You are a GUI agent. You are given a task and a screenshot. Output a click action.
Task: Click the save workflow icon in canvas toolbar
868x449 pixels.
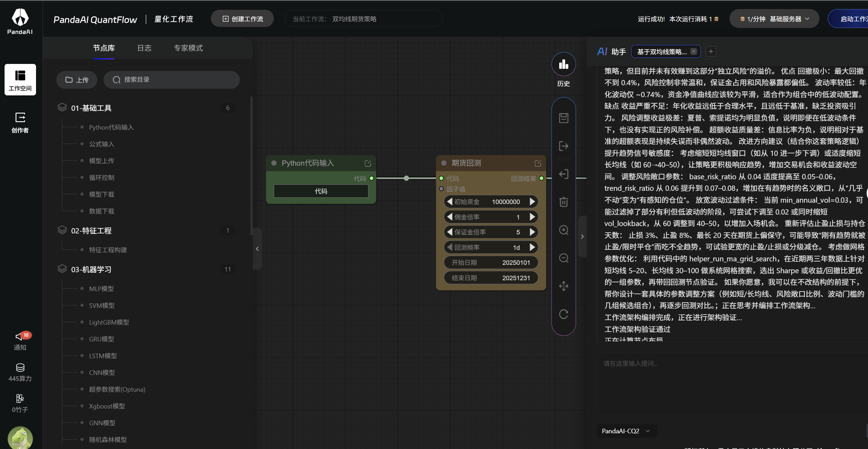[563, 118]
